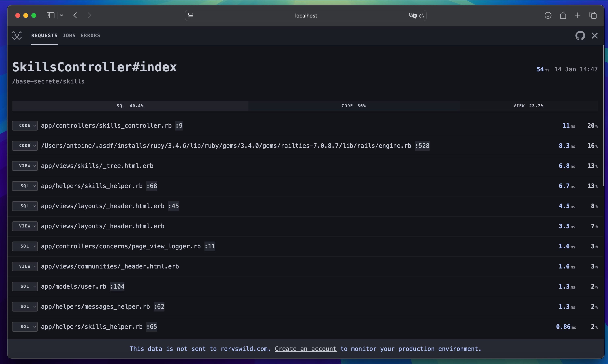Go back with Safari back arrow
The width and height of the screenshot is (608, 364).
[75, 15]
